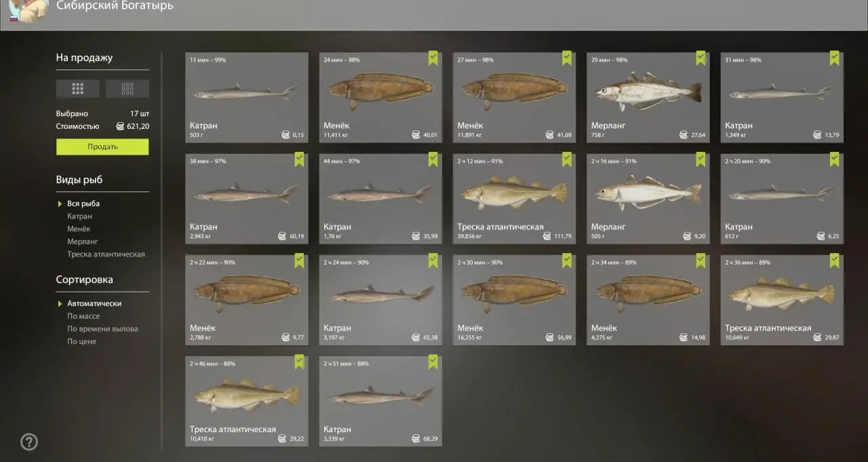Switch to small grid view icon
The width and height of the screenshot is (868, 462).
(127, 89)
